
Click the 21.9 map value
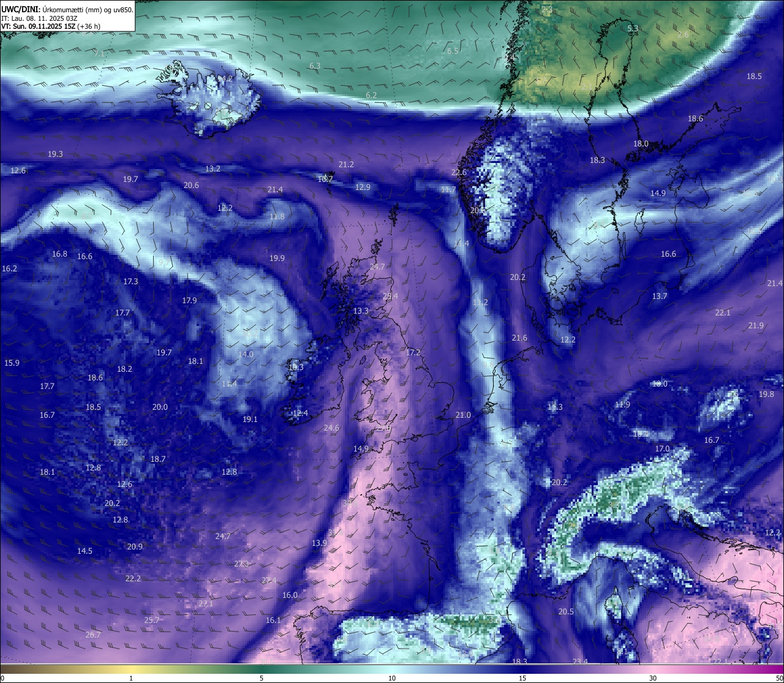756,326
